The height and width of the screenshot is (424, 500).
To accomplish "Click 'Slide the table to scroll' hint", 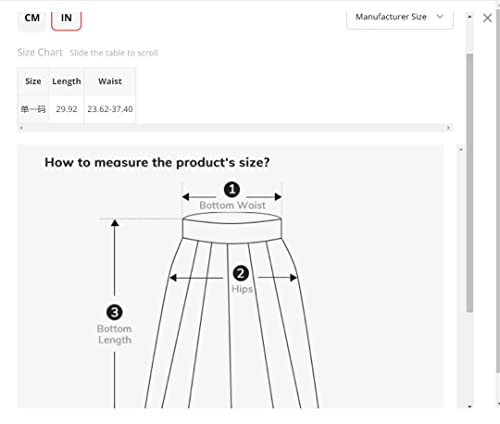I will tap(114, 53).
